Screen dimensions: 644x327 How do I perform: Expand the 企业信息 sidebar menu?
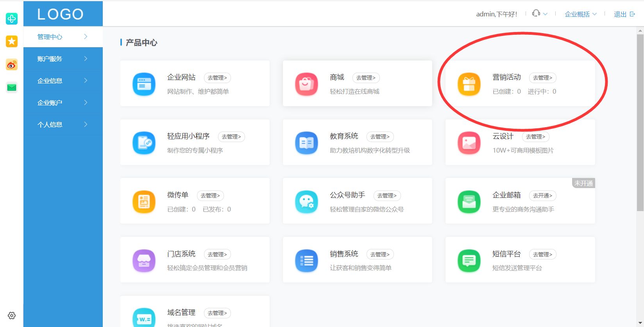pos(63,81)
